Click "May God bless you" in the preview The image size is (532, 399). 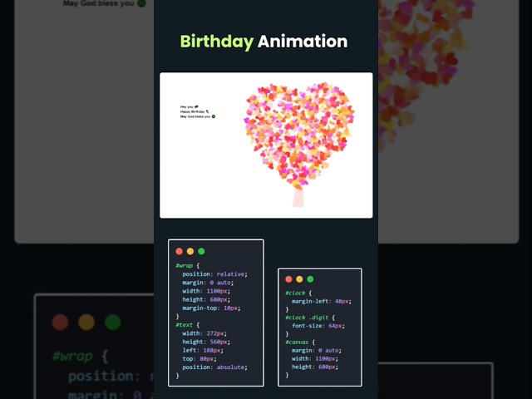click(195, 116)
